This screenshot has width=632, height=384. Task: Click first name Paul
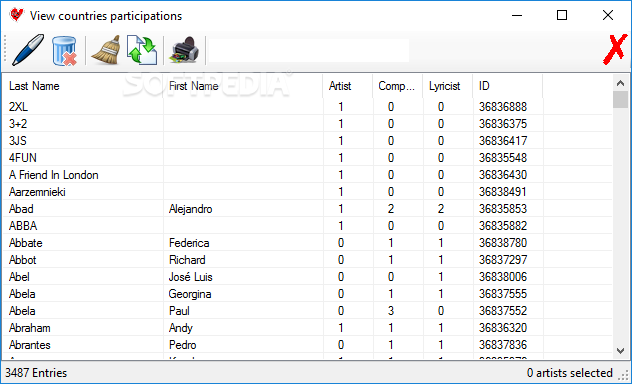(179, 311)
